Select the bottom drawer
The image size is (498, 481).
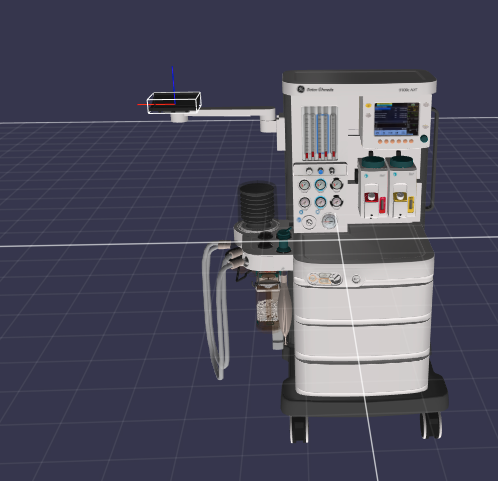coord(362,377)
